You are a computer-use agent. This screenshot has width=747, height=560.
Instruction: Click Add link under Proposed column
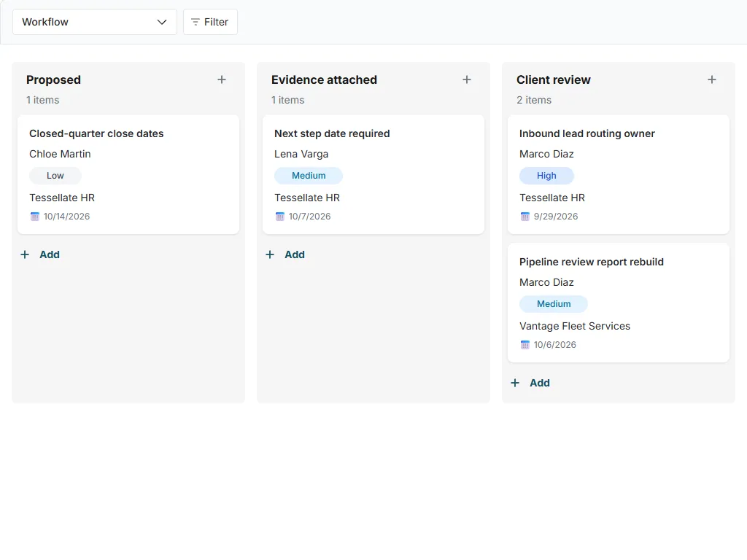(x=50, y=254)
